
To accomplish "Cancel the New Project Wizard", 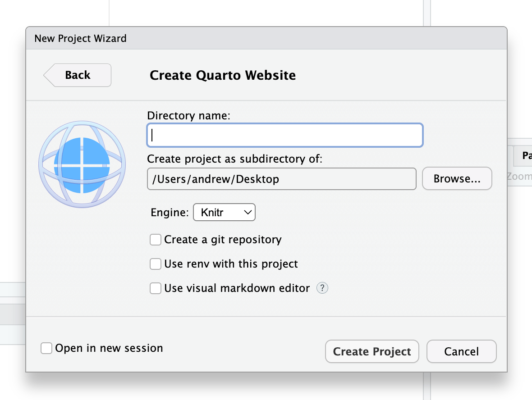I will point(461,352).
